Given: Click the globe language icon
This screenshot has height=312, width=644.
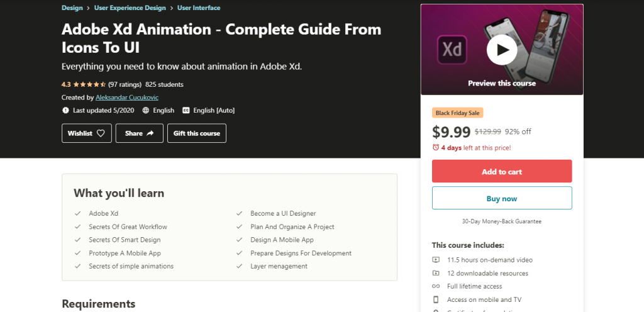Looking at the screenshot, I should 146,111.
